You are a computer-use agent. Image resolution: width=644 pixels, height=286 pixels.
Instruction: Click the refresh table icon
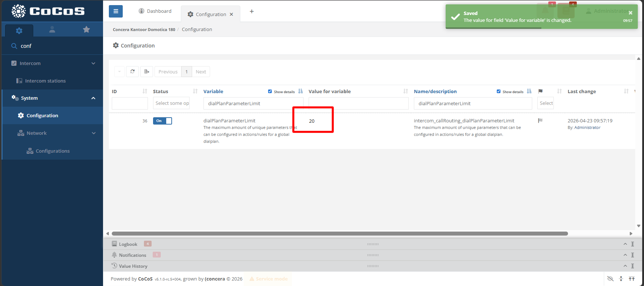tap(132, 72)
